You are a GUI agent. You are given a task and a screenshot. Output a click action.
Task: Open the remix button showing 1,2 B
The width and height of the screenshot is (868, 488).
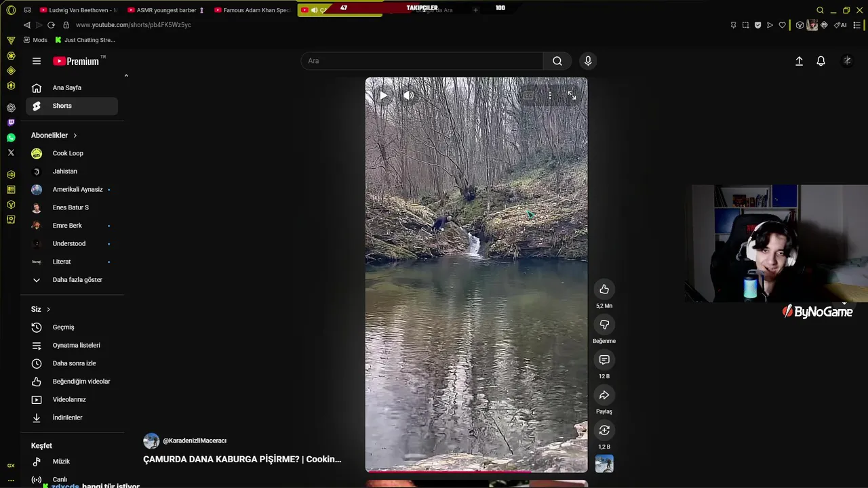tap(604, 430)
